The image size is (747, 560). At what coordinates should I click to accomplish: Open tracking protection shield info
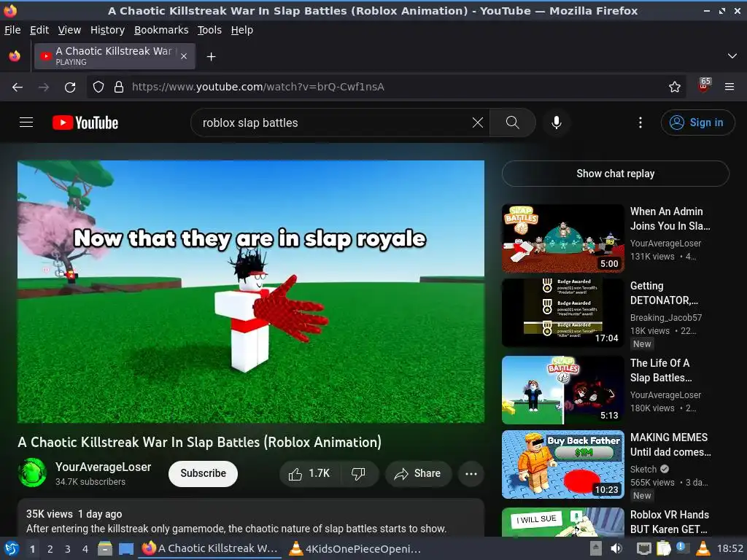[98, 87]
